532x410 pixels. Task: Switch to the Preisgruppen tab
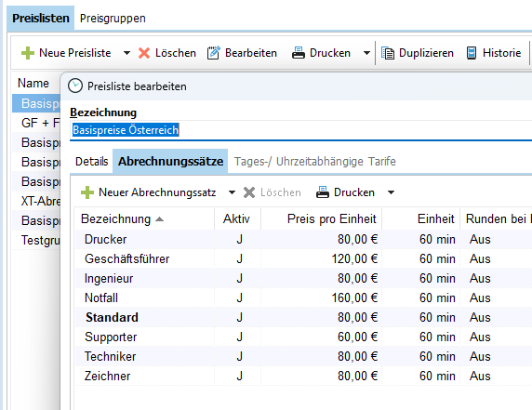click(x=113, y=19)
